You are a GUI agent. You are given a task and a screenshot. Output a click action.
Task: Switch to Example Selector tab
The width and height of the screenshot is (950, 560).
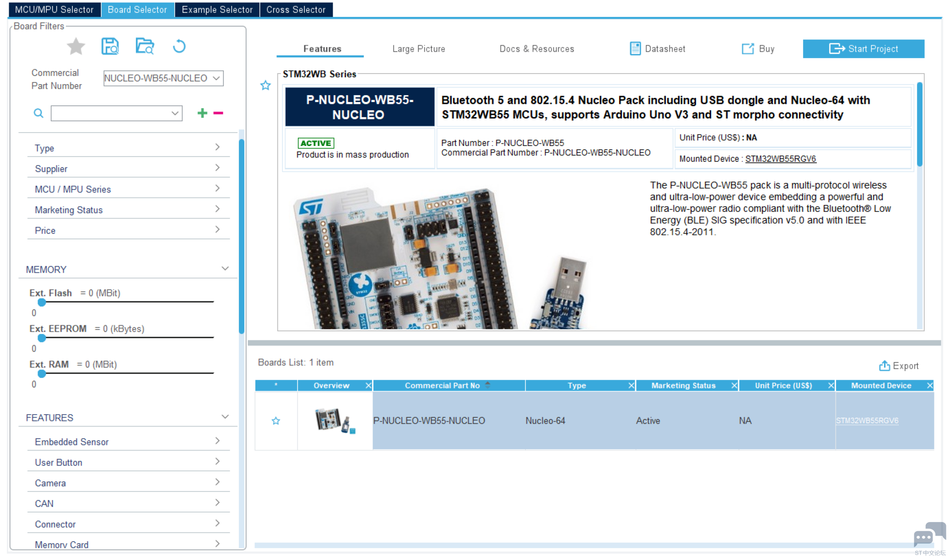(x=217, y=10)
